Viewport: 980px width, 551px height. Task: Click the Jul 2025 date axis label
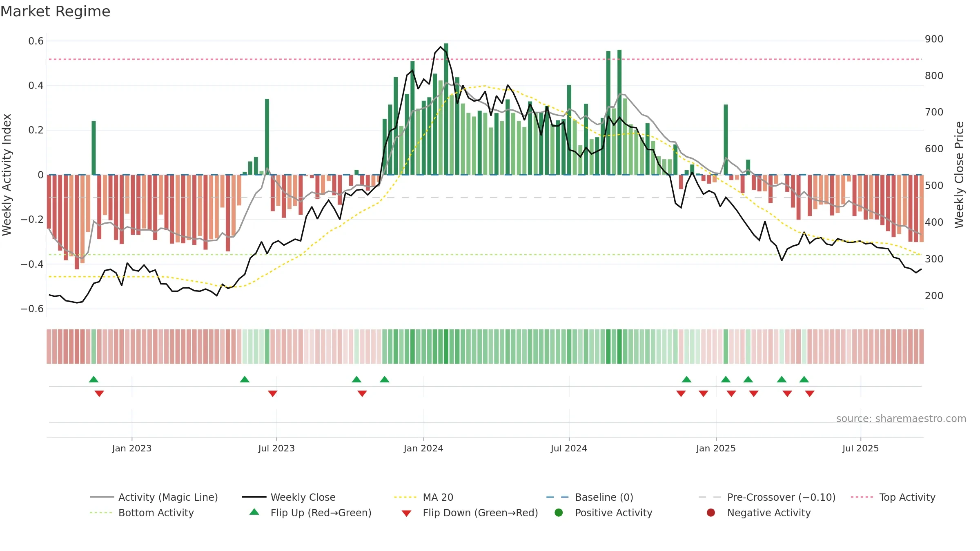pos(860,448)
